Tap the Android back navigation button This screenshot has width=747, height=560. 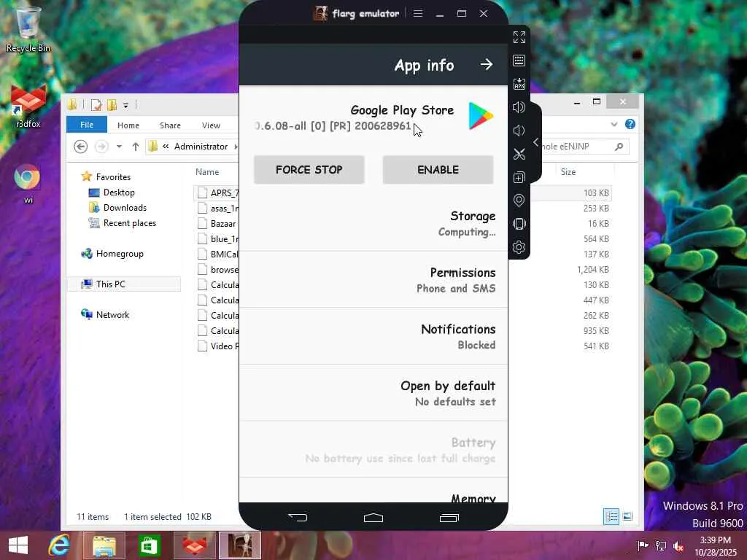pyautogui.click(x=298, y=517)
